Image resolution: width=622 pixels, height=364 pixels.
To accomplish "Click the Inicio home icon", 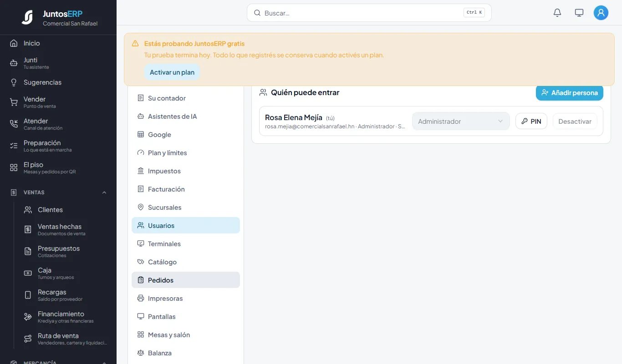I will coord(14,43).
